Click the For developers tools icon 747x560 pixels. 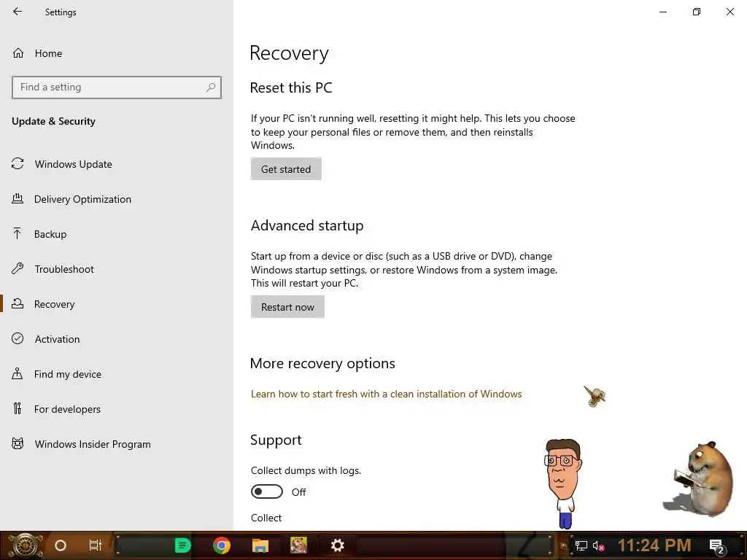(18, 408)
